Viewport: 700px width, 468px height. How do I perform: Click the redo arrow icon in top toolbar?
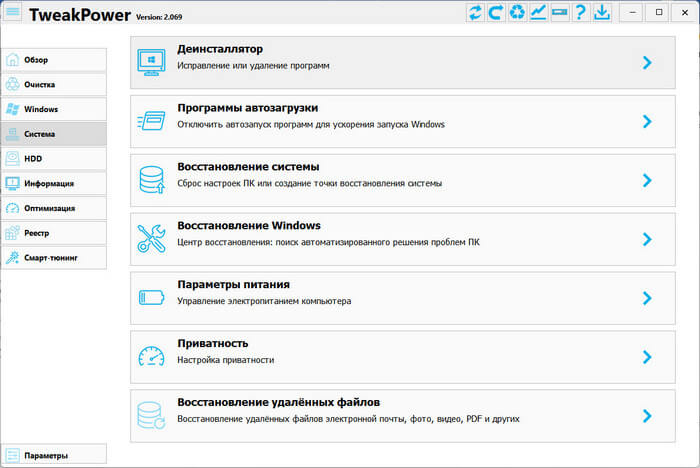pyautogui.click(x=496, y=12)
